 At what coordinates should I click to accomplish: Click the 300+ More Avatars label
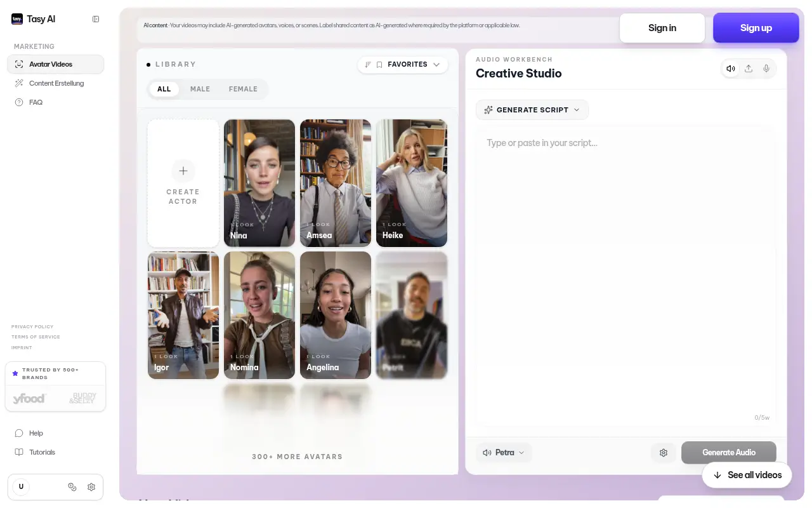click(x=297, y=457)
